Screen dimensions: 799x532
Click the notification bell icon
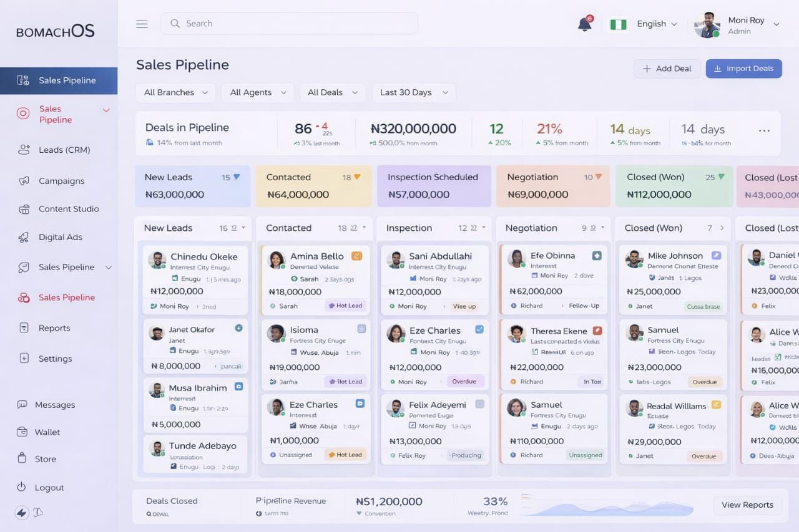click(584, 24)
